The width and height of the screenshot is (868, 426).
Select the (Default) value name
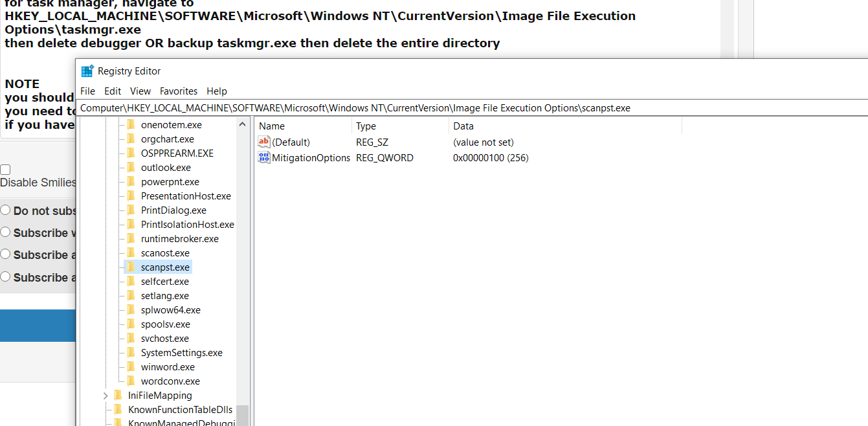(x=291, y=142)
